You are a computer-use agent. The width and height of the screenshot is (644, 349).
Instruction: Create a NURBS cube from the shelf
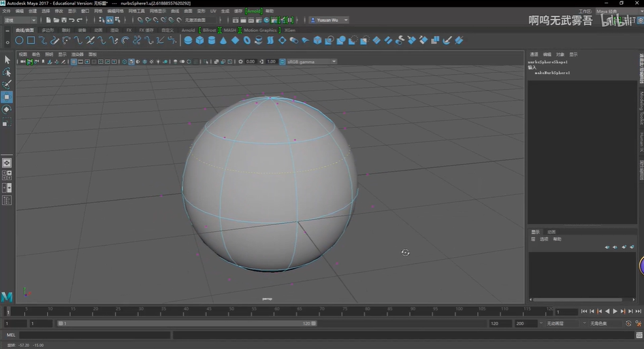199,40
